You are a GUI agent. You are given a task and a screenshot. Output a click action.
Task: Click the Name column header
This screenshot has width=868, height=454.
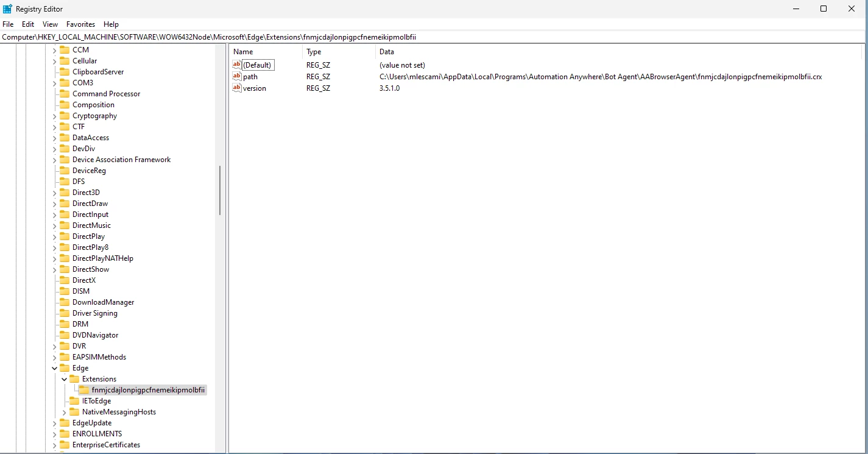tap(266, 52)
